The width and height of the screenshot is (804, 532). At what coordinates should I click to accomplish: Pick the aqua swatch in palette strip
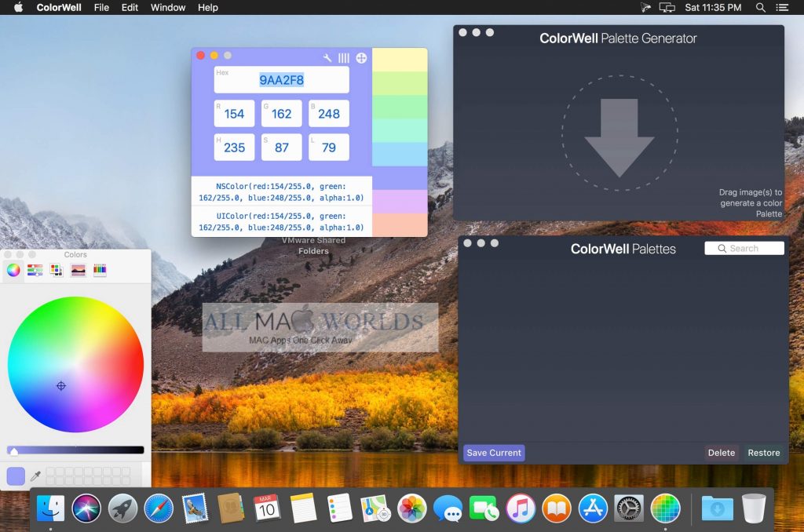[x=400, y=131]
